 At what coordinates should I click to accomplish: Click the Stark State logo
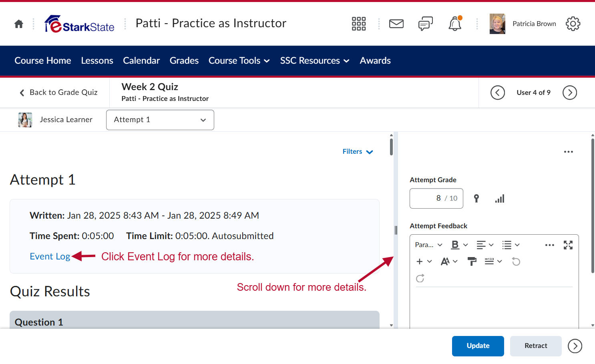tap(79, 24)
